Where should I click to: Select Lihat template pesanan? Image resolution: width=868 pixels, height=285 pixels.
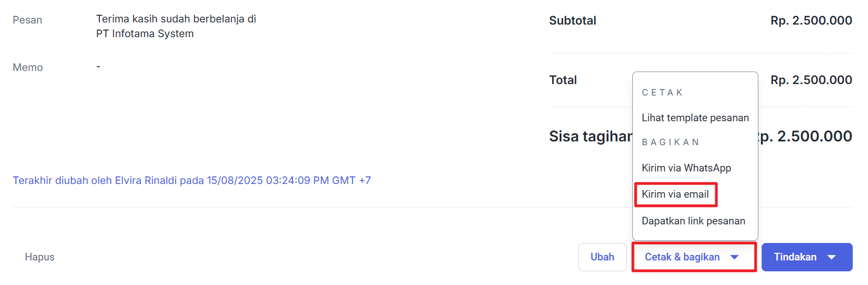(695, 118)
